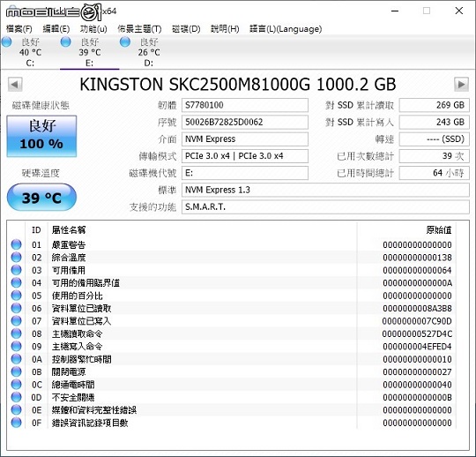This screenshot has height=457, width=476.
Task: Click the transfer mode field PCIe 3.0 x4
Action: 245,156
